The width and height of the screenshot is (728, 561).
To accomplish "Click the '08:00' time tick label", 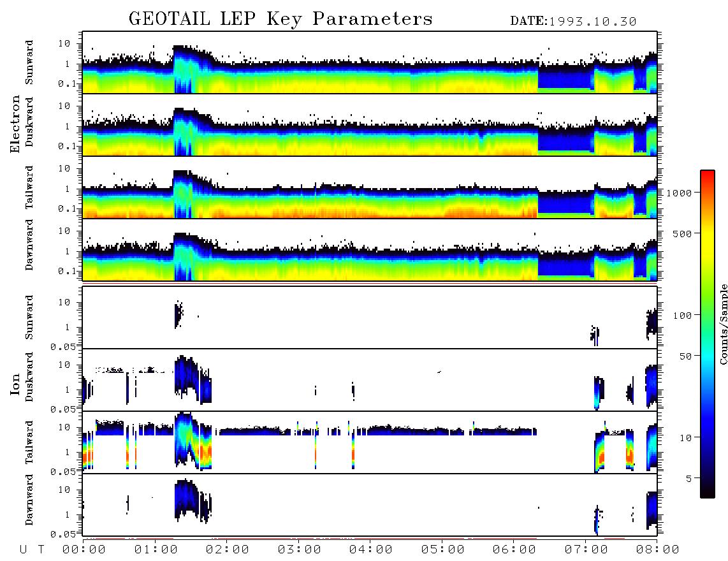I will point(658,550).
